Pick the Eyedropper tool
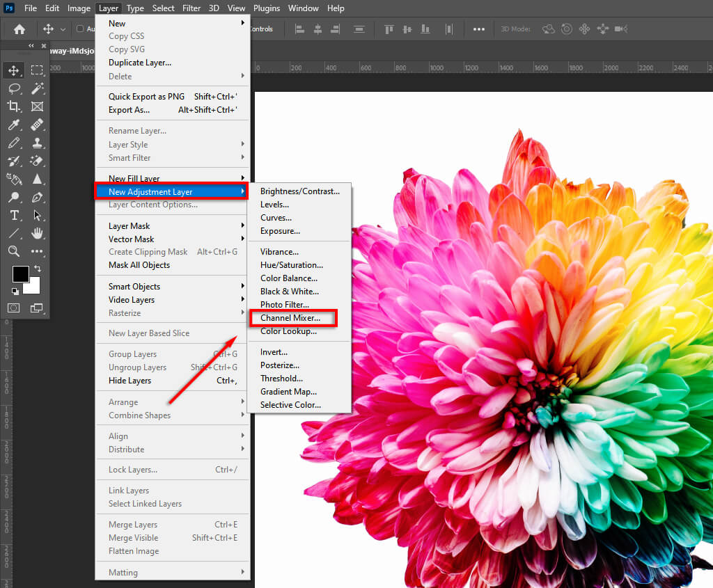The image size is (713, 588). [13, 125]
